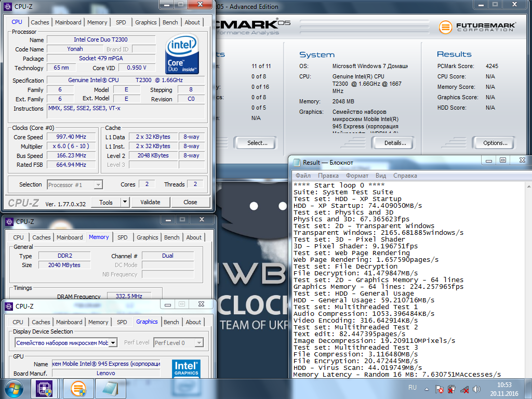Open CPU-Z from the taskbar
This screenshot has width=532, height=399.
point(45,389)
